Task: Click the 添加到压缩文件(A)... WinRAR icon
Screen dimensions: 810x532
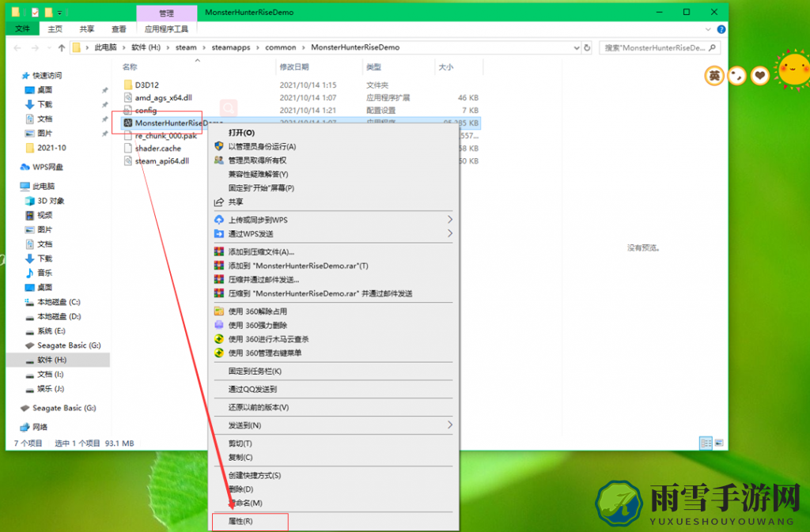Action: (219, 252)
